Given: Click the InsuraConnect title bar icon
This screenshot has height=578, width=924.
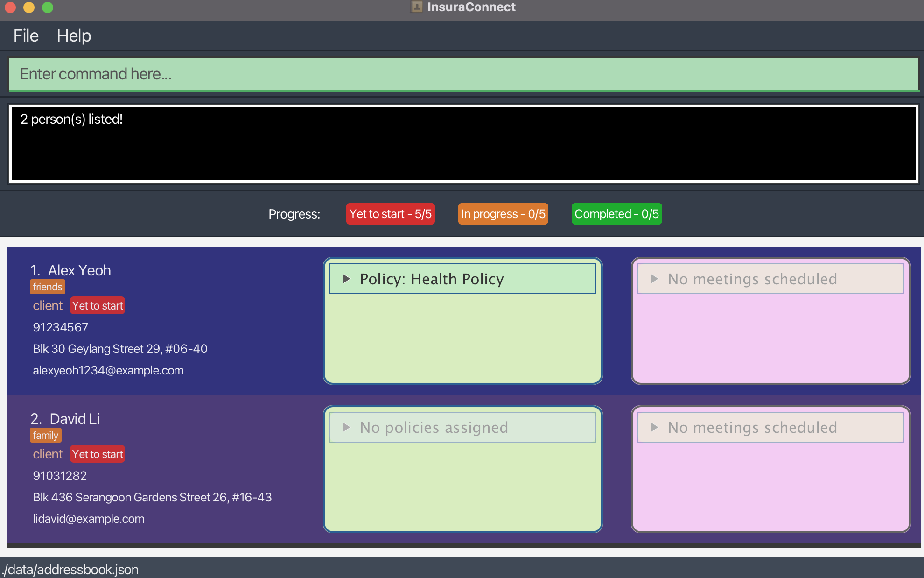Looking at the screenshot, I should tap(417, 7).
